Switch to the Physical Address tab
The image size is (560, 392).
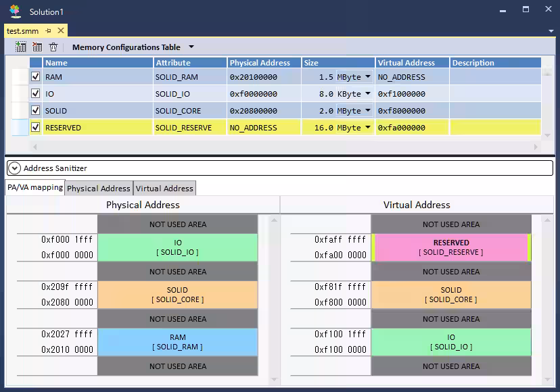[99, 189]
